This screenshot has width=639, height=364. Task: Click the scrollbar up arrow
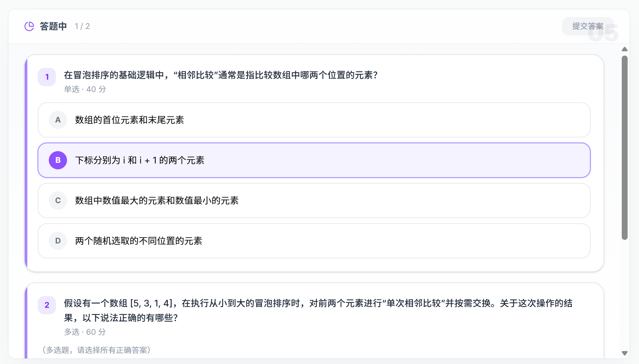click(625, 49)
